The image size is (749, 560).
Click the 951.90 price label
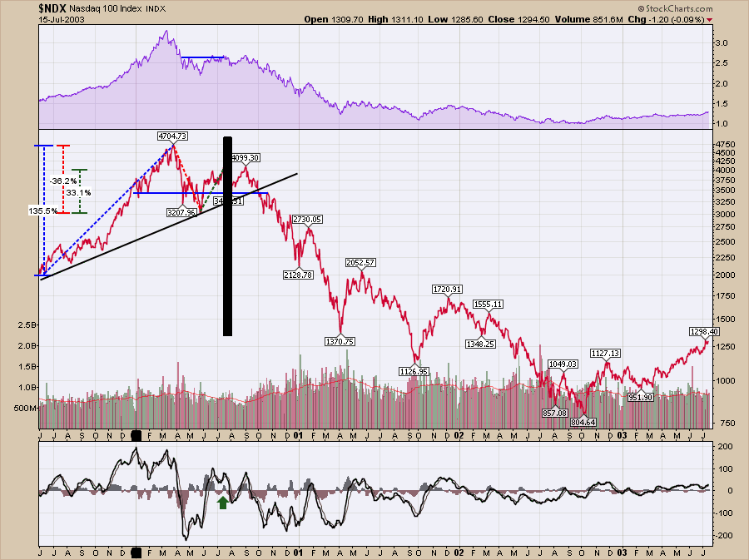point(641,397)
